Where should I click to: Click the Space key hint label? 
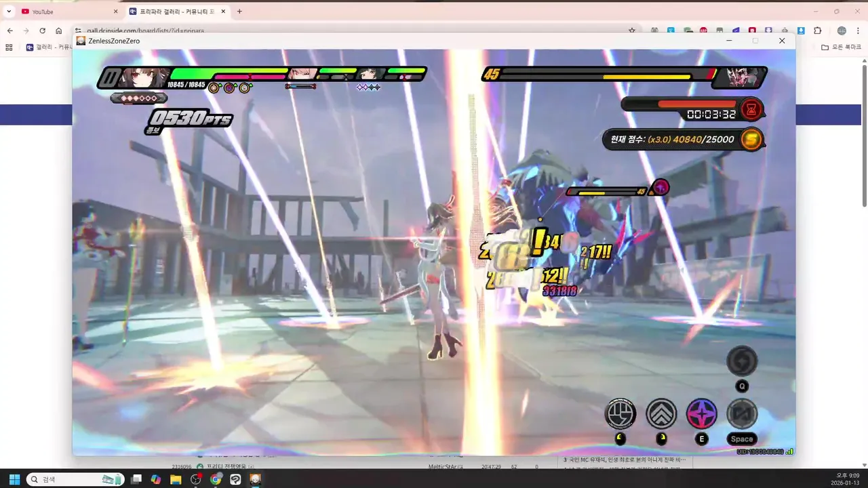coord(742,439)
